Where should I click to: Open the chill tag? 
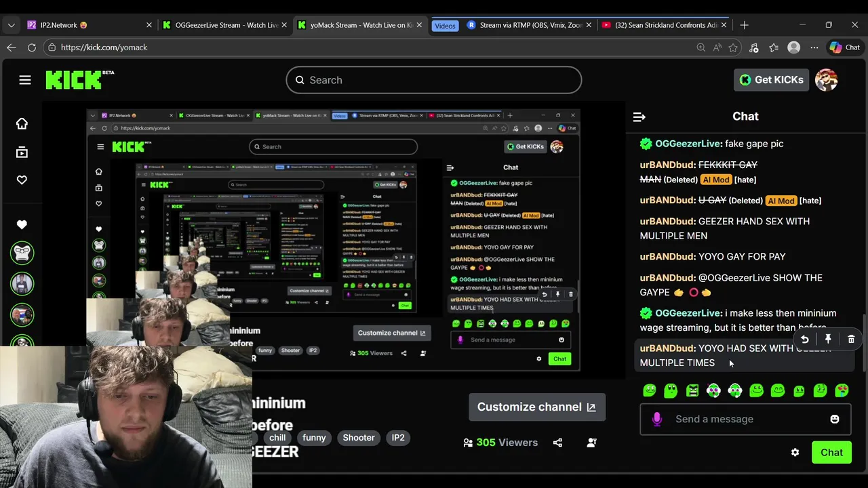tap(277, 438)
